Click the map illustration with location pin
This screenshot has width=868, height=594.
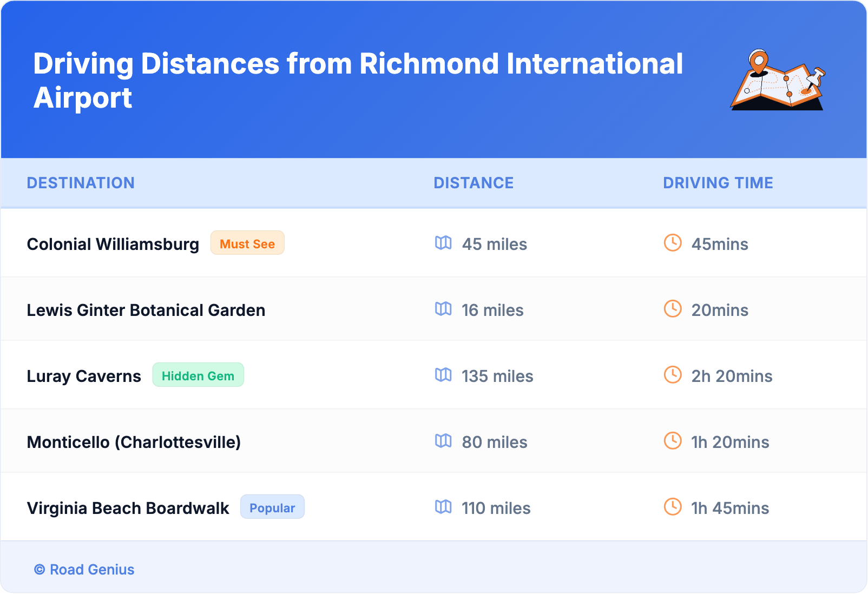click(x=778, y=80)
